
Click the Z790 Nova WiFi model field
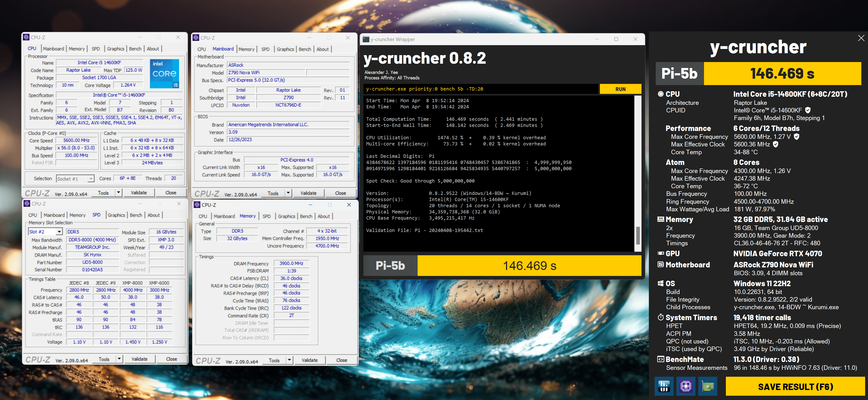[266, 72]
